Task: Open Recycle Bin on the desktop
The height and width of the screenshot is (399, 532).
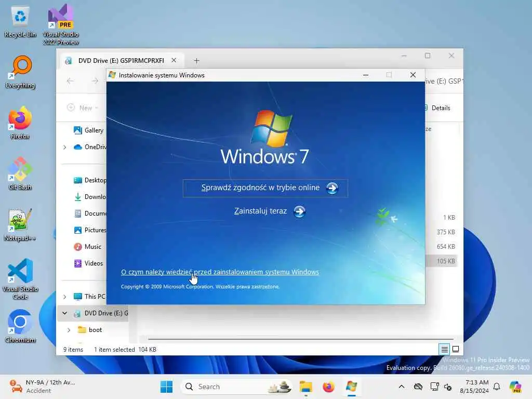Action: (20, 22)
